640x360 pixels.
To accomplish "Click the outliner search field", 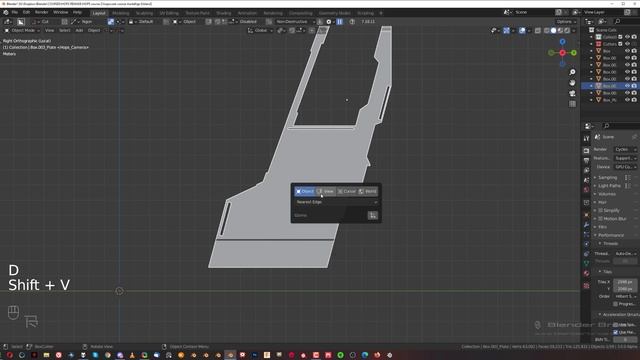I will pyautogui.click(x=626, y=22).
